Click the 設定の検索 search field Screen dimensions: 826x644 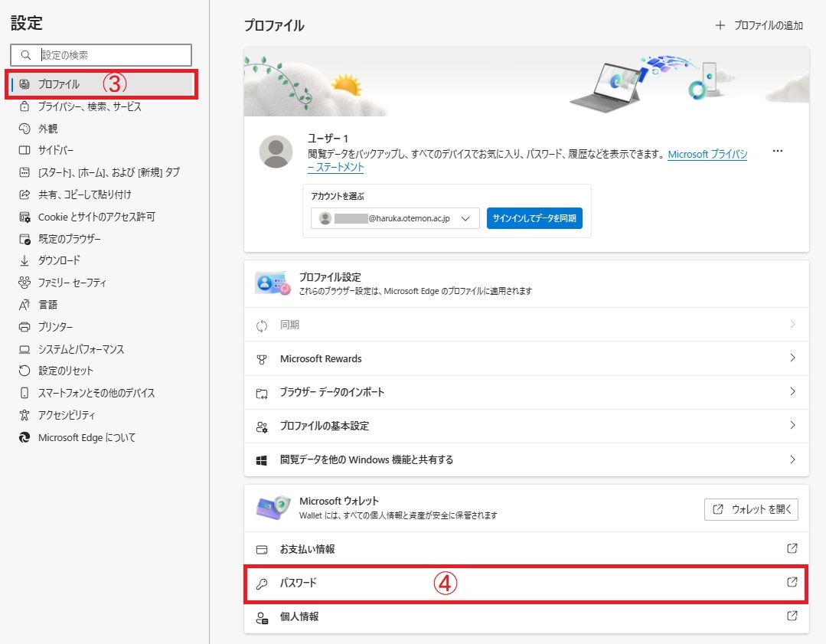click(x=101, y=55)
